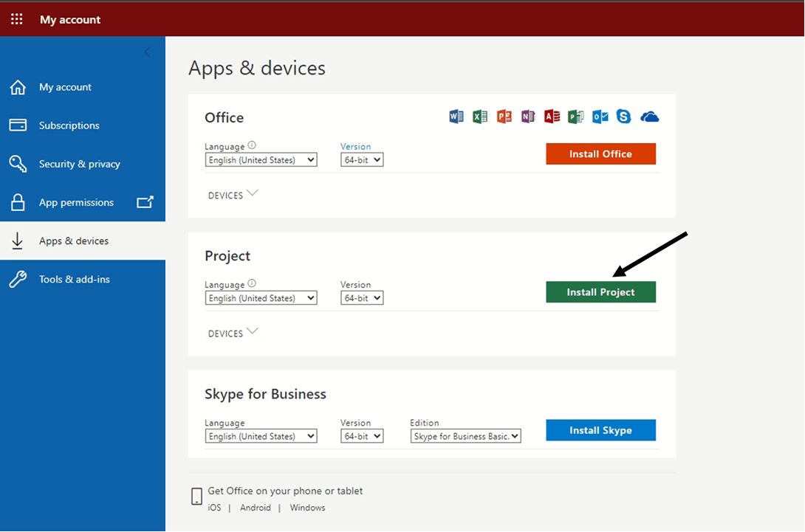The width and height of the screenshot is (805, 532).
Task: Click the Apps & devices page heading
Action: pyautogui.click(x=257, y=68)
